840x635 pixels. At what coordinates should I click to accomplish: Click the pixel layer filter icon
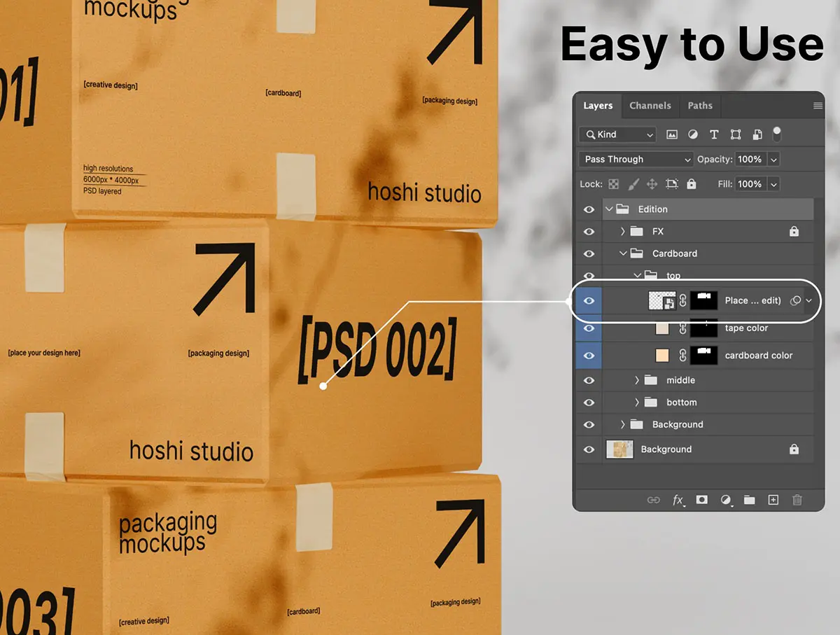(x=672, y=134)
